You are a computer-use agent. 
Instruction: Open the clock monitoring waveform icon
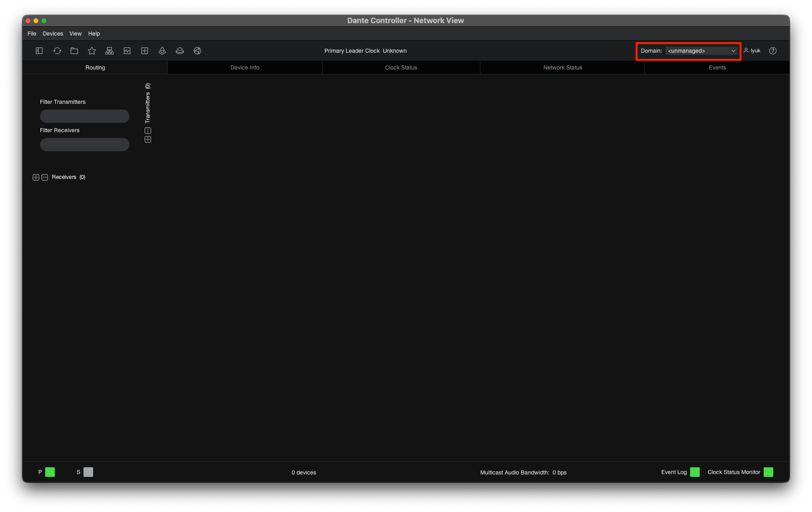click(x=127, y=51)
